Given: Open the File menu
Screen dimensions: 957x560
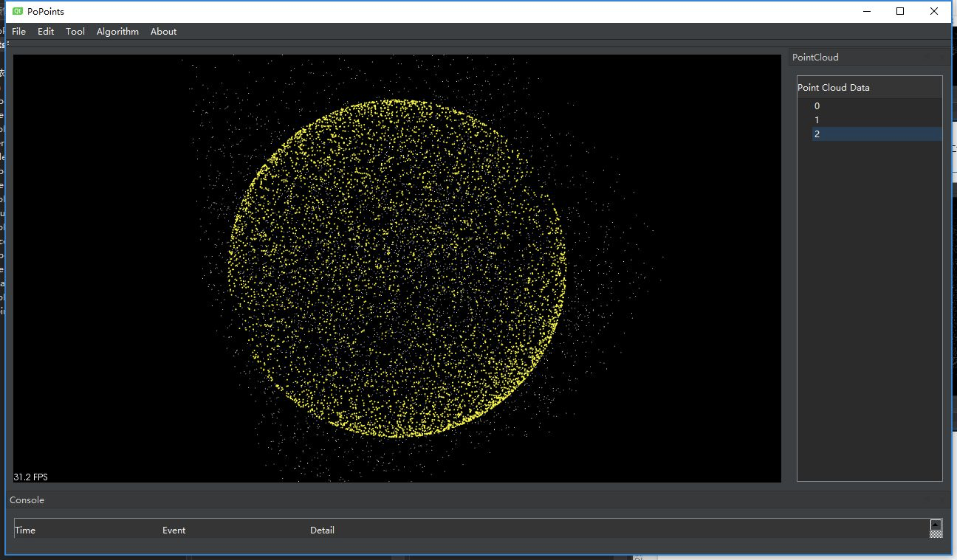Looking at the screenshot, I should click(x=19, y=32).
